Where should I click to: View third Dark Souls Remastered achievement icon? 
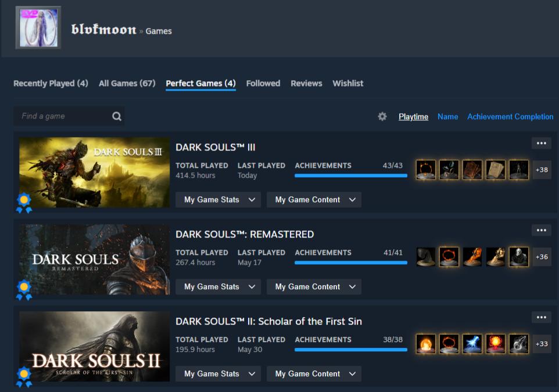click(x=472, y=257)
